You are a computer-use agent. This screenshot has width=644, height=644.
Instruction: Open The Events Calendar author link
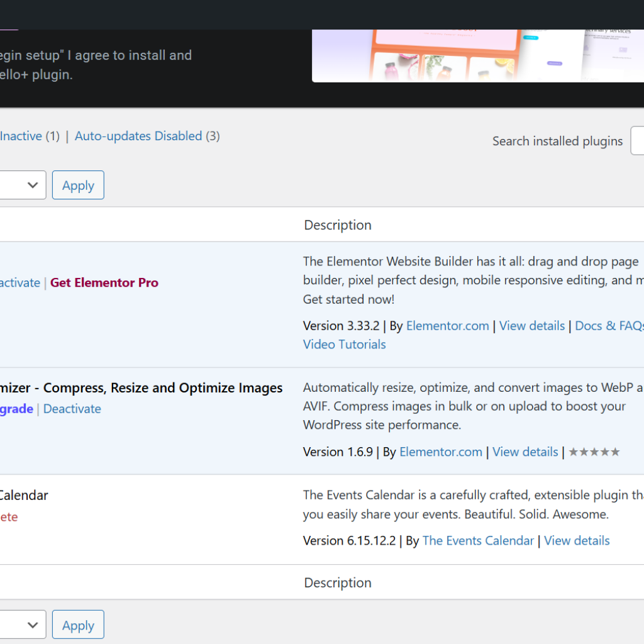click(x=478, y=541)
